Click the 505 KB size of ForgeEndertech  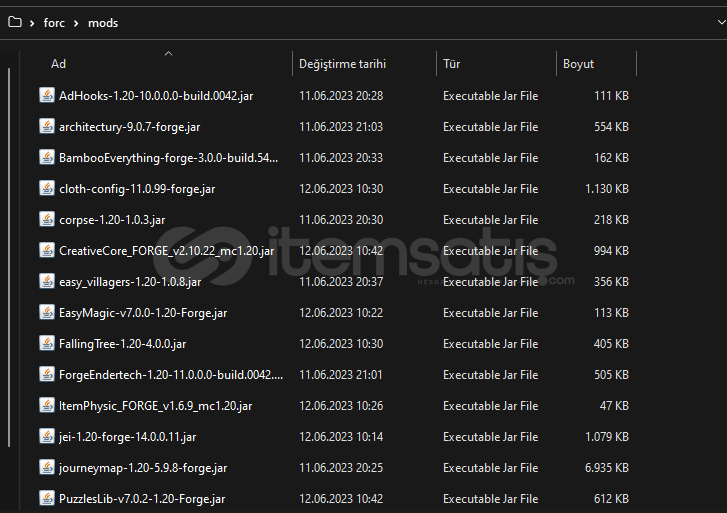pos(611,375)
